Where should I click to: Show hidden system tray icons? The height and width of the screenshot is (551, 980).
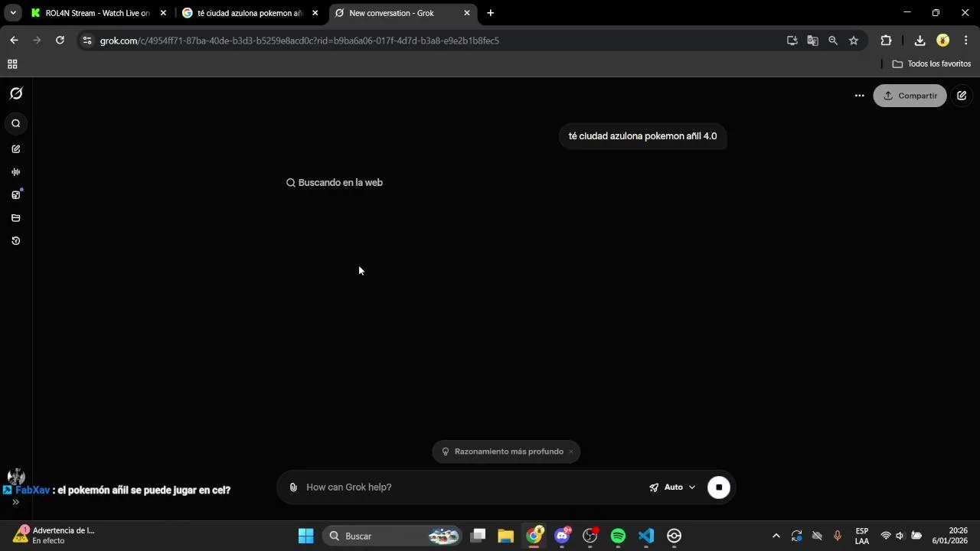(x=776, y=536)
